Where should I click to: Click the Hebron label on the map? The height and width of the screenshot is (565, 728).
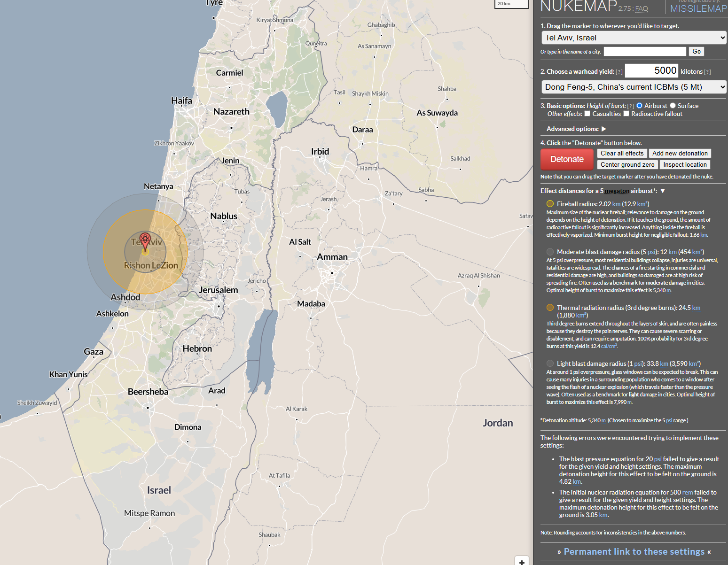[197, 349]
